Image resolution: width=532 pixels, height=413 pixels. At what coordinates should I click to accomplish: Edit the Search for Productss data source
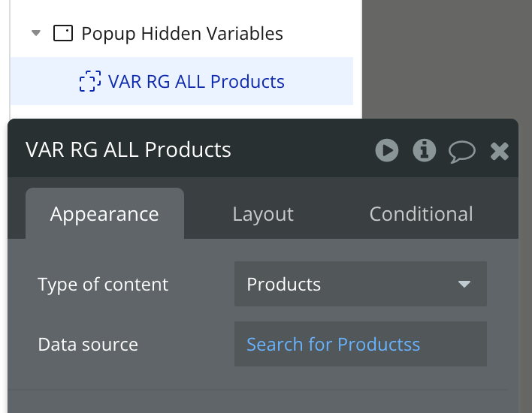click(x=361, y=344)
